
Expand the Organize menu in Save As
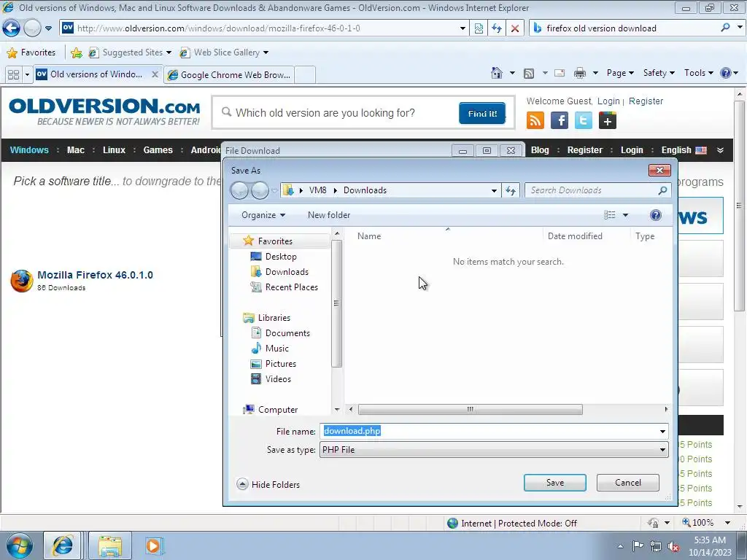coord(263,215)
